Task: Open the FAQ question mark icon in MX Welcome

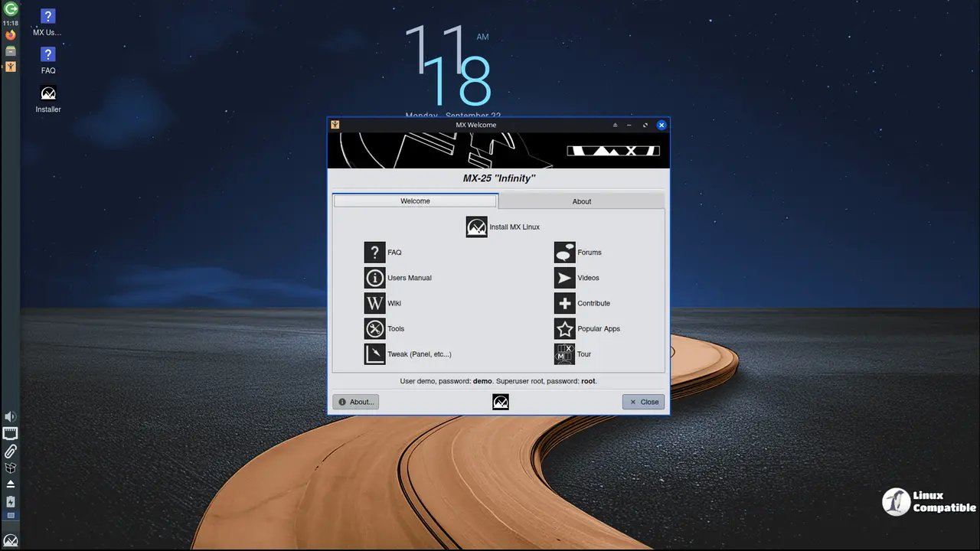Action: tap(374, 253)
